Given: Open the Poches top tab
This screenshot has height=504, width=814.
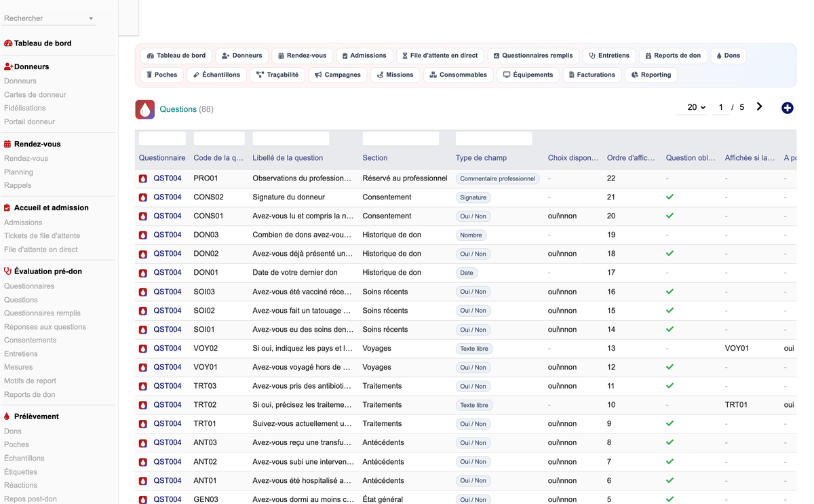Looking at the screenshot, I should [x=162, y=75].
